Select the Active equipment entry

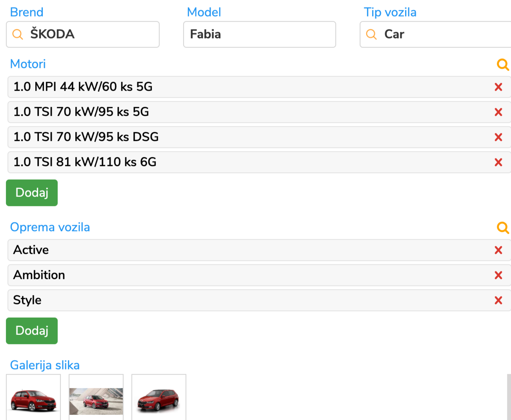click(259, 250)
